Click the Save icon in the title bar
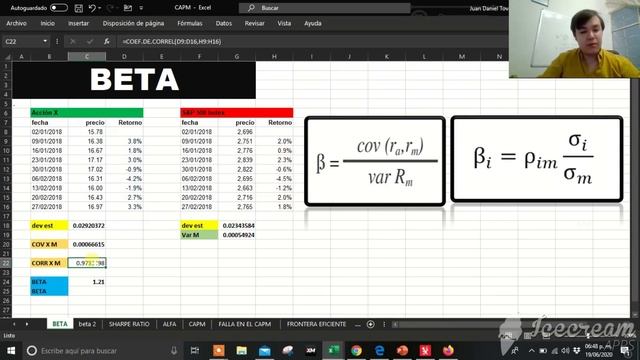This screenshot has height=360, width=640. click(x=79, y=8)
